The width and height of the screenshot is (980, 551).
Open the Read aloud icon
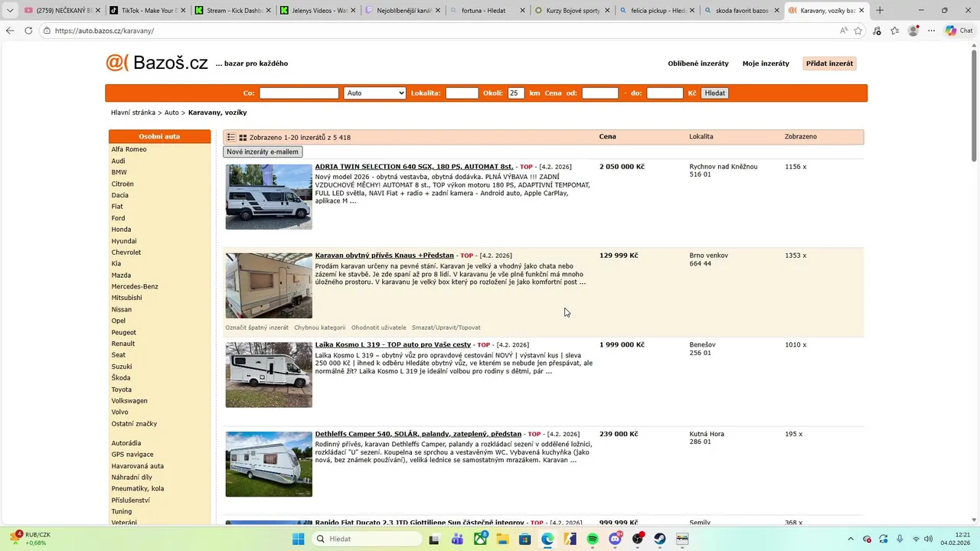pyautogui.click(x=843, y=31)
